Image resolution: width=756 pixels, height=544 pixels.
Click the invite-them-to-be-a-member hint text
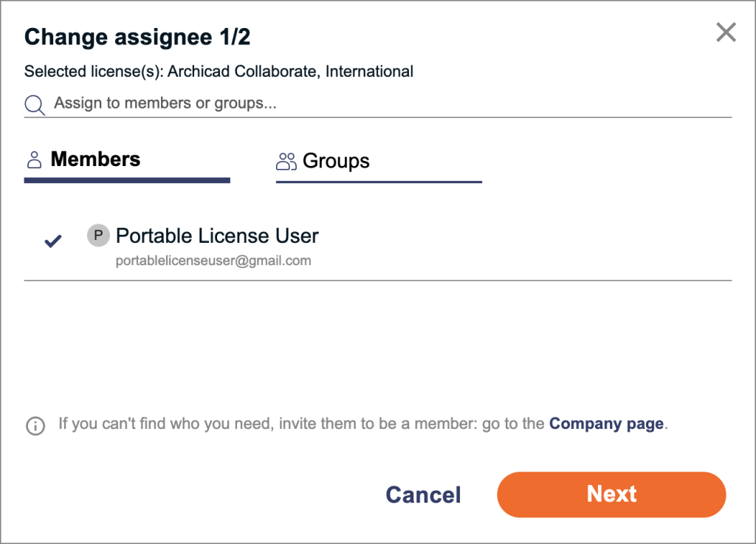point(303,424)
